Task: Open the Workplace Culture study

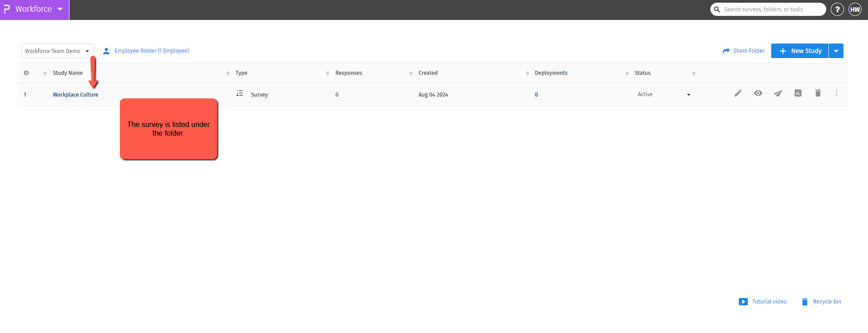Action: pos(75,95)
